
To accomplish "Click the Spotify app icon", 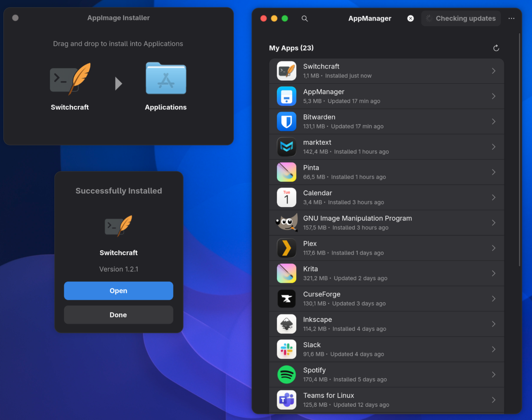I will coord(286,375).
